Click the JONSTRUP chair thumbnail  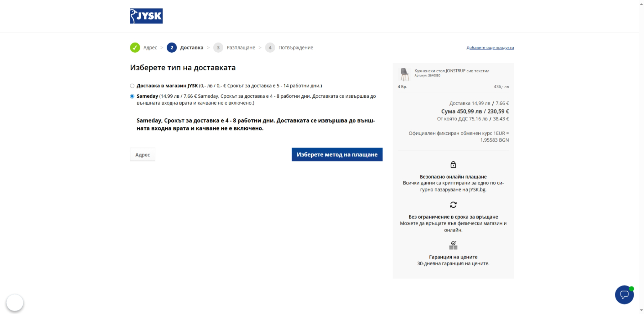coord(404,74)
